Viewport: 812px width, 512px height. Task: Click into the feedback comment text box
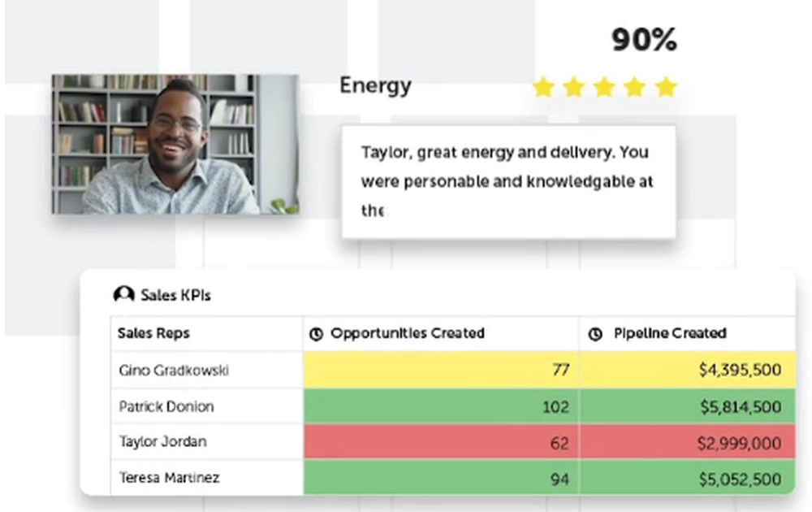508,182
